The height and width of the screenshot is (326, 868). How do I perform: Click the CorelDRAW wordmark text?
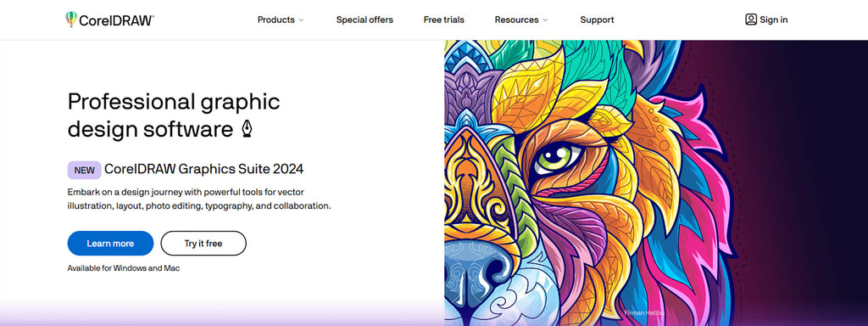tap(116, 20)
